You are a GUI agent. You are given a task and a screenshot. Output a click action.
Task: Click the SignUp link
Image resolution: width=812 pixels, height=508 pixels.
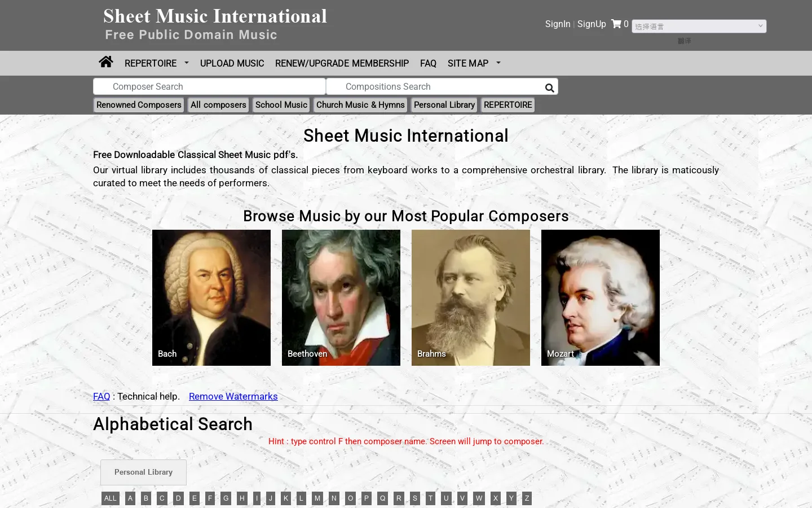click(x=592, y=24)
